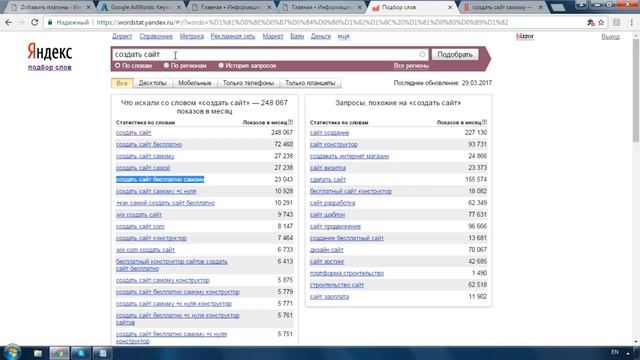
Task: Select the 248 067 count value
Action: tap(282, 133)
